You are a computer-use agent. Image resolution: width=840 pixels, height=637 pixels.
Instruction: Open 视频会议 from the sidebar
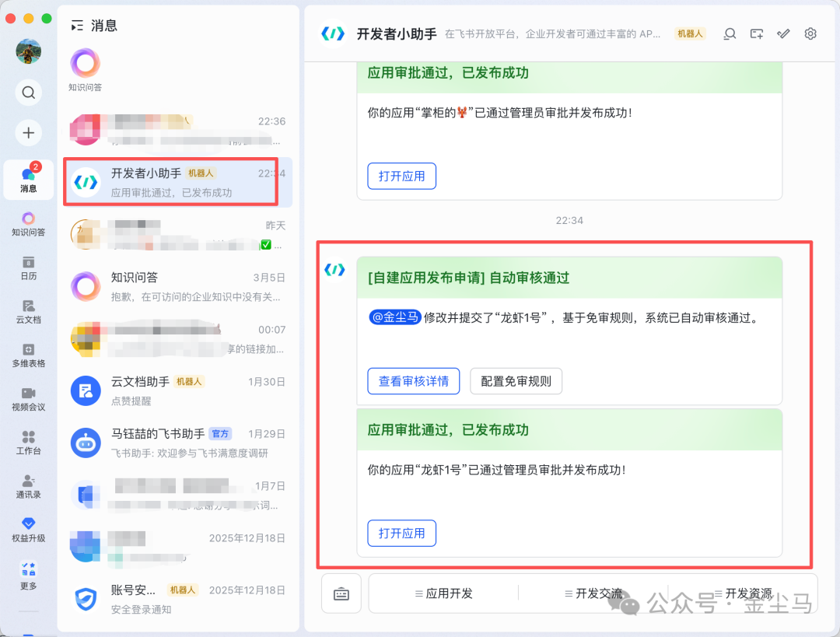coord(28,398)
